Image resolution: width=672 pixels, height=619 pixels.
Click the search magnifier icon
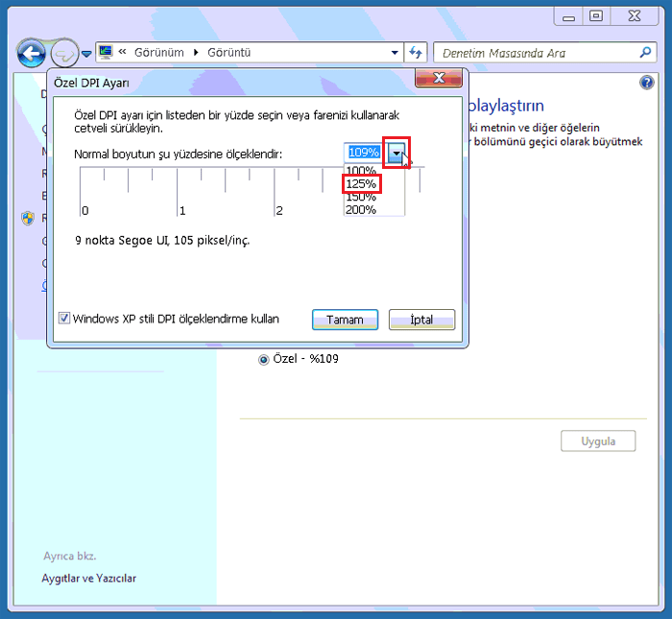point(645,53)
